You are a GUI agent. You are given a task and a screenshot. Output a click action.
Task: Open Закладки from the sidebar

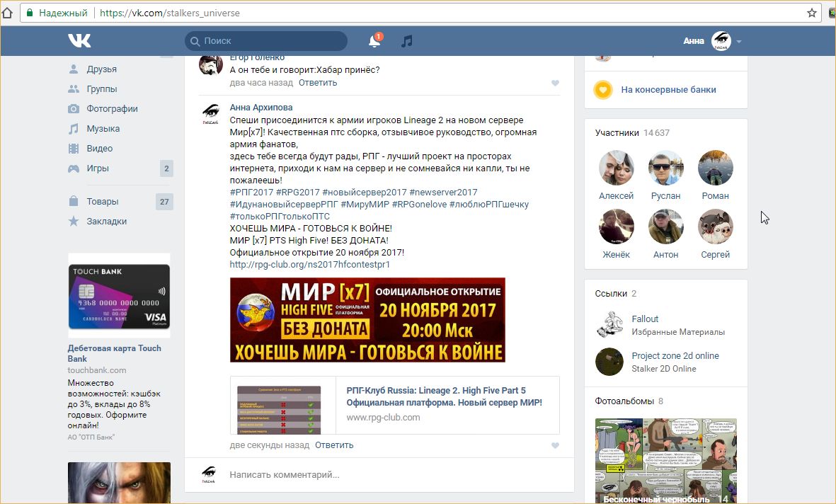[107, 222]
